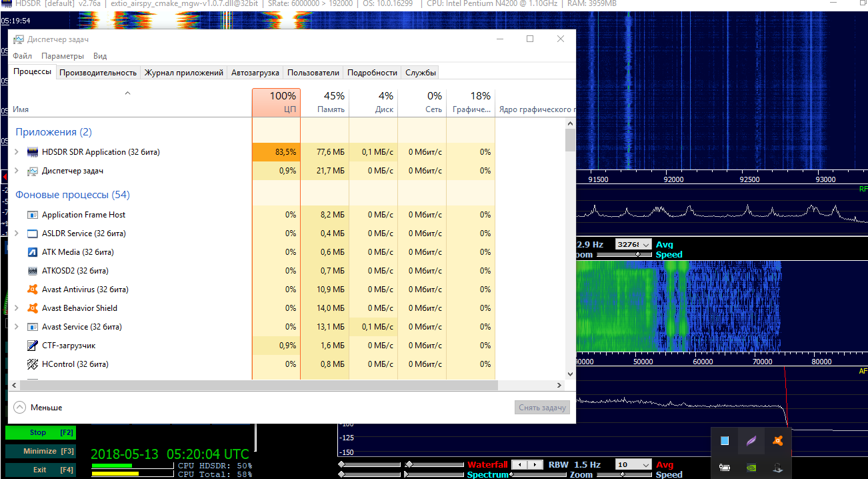Screen dimensions: 868x479
Task: Click the first Spectrum row slider
Action: (x=371, y=474)
